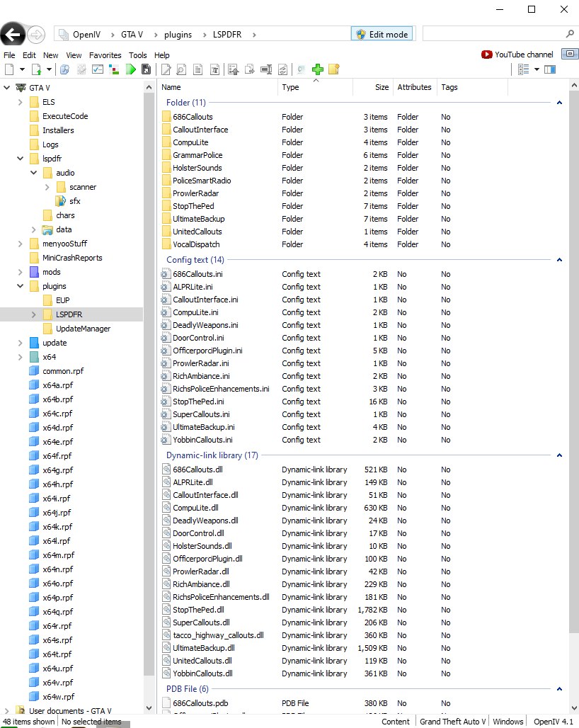Collapse the Folder (11) group
Viewport: 579px width, 728px height.
tap(559, 103)
